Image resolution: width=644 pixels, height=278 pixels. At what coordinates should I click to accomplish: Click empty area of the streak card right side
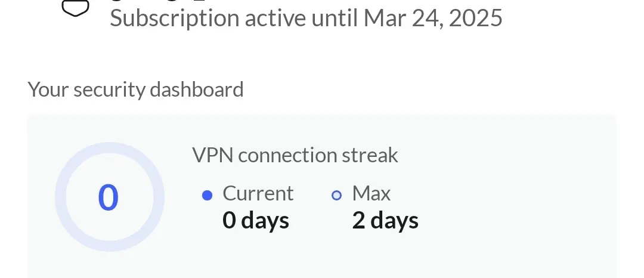coord(518,197)
